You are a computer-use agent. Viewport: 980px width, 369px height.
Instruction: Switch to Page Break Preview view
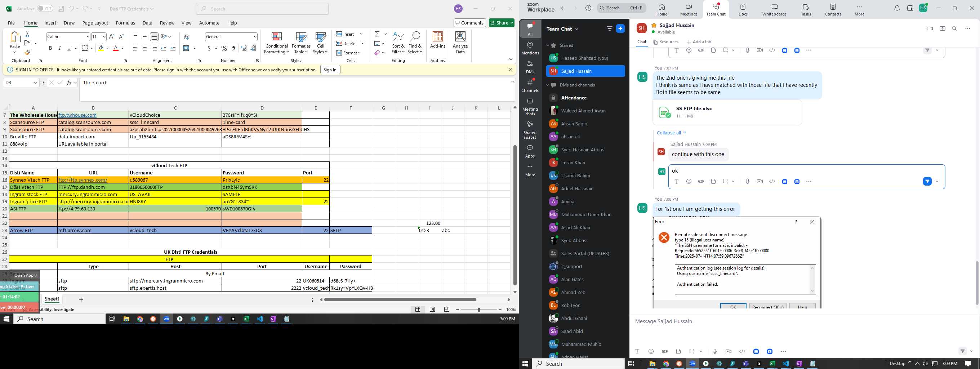tap(447, 310)
